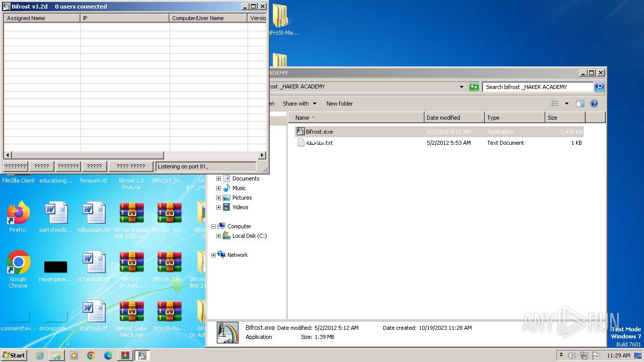
Task: Expand the Network tree node
Action: (213, 255)
